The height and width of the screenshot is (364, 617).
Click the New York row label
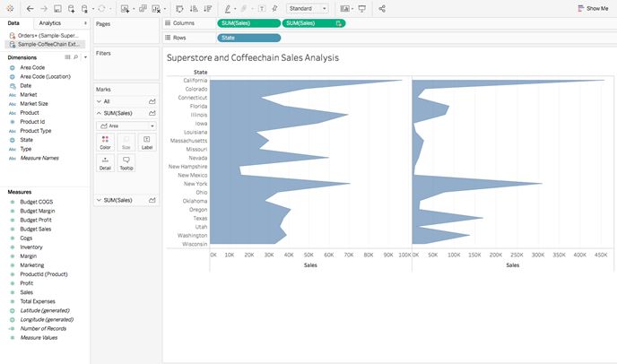pyautogui.click(x=196, y=184)
